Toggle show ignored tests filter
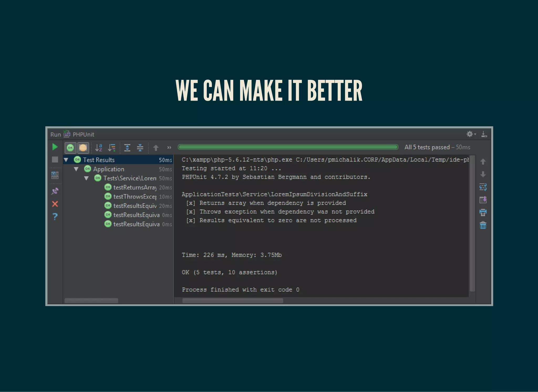The height and width of the screenshot is (392, 538). pyautogui.click(x=83, y=148)
